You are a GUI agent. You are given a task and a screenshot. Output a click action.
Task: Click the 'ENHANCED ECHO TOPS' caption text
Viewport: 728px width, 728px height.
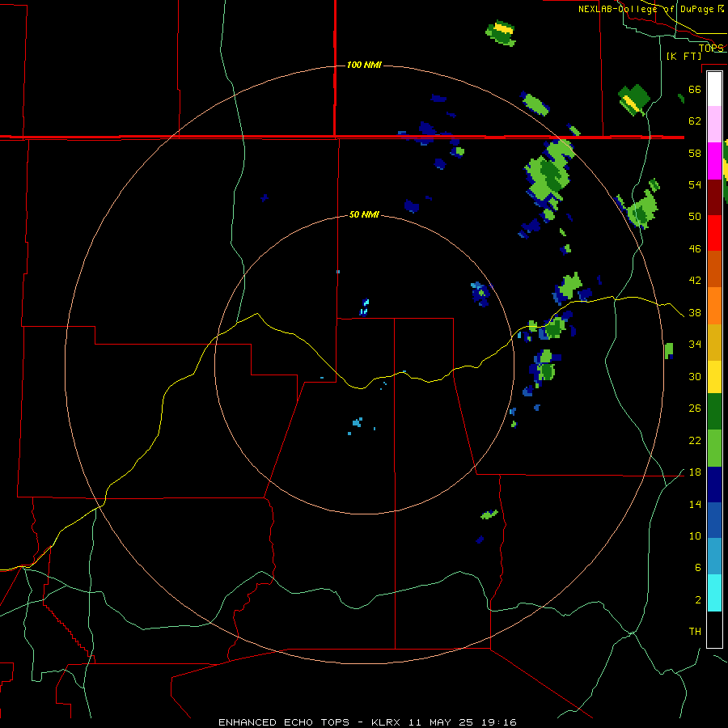[283, 722]
